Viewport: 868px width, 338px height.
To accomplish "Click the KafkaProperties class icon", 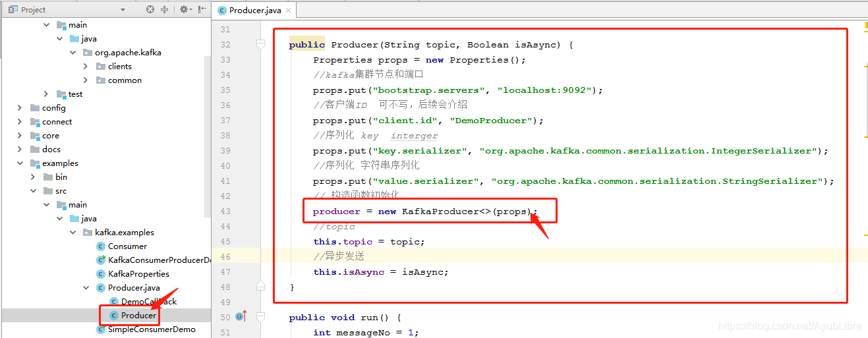I will pos(101,274).
